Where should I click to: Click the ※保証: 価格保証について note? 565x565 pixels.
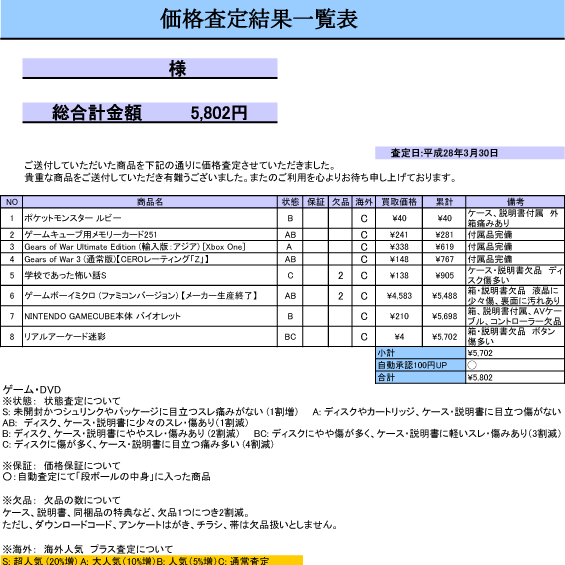pos(61,465)
